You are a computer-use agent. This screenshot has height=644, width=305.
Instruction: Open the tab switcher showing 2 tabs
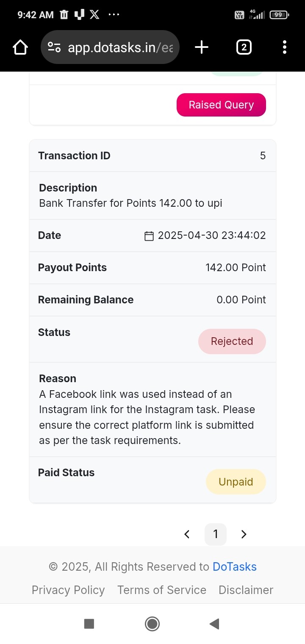point(244,47)
